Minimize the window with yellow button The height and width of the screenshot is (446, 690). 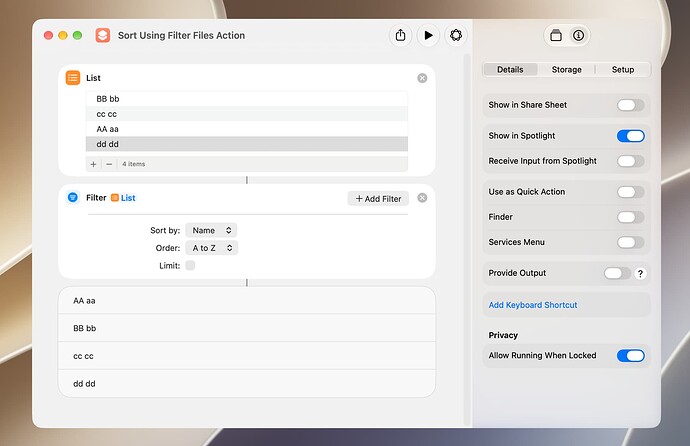point(63,35)
